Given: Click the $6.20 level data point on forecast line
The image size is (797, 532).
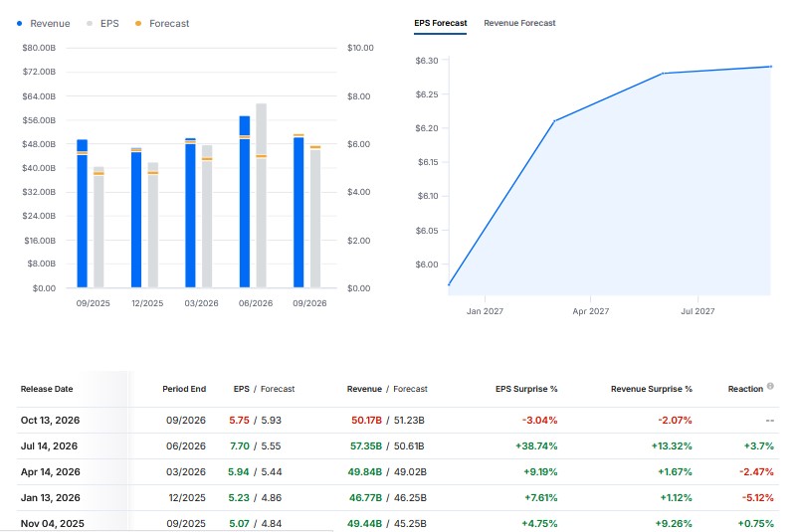Looking at the screenshot, I should click(x=554, y=121).
